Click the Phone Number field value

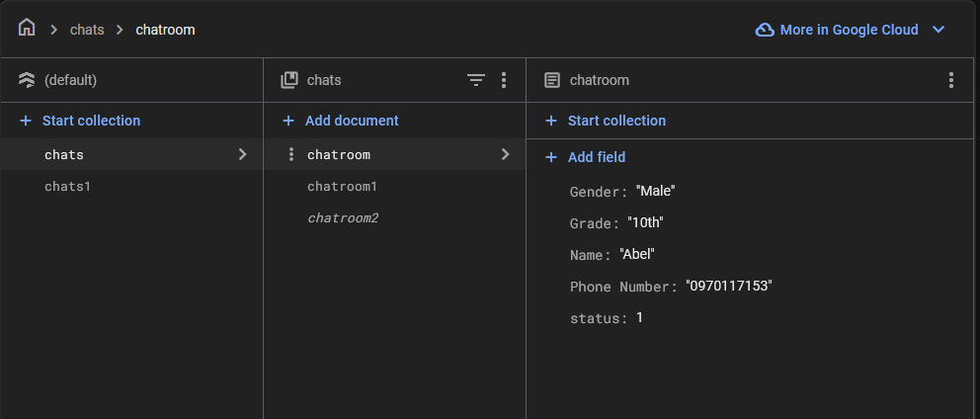[x=728, y=287]
